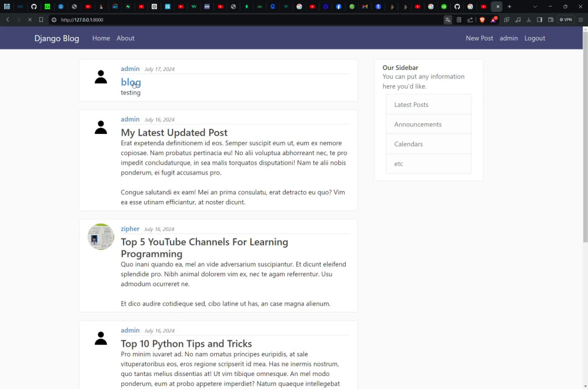This screenshot has height=389, width=588.
Task: Show downloads via the download icon
Action: point(529,20)
